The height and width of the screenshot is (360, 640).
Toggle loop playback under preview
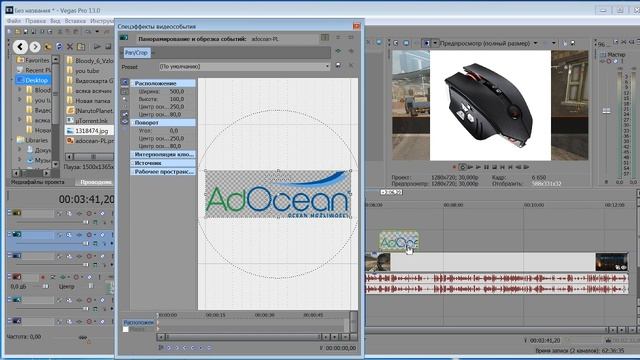pyautogui.click(x=462, y=167)
